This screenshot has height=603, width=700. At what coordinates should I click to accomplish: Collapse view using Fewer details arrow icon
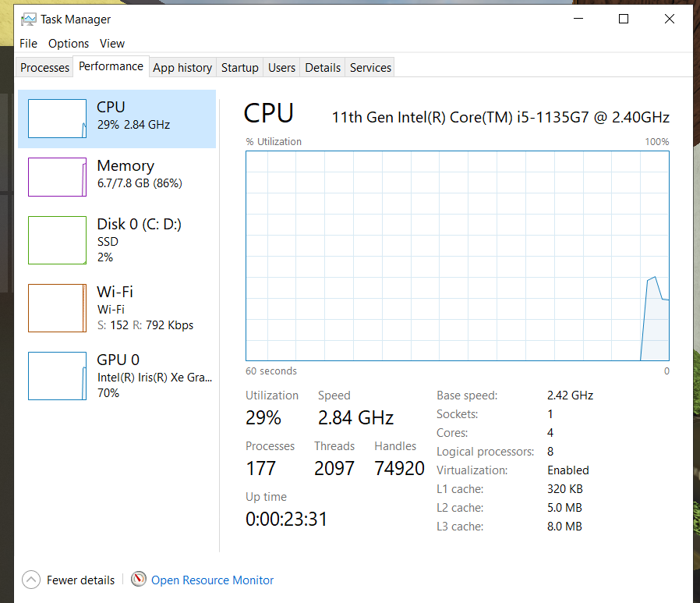pyautogui.click(x=31, y=580)
